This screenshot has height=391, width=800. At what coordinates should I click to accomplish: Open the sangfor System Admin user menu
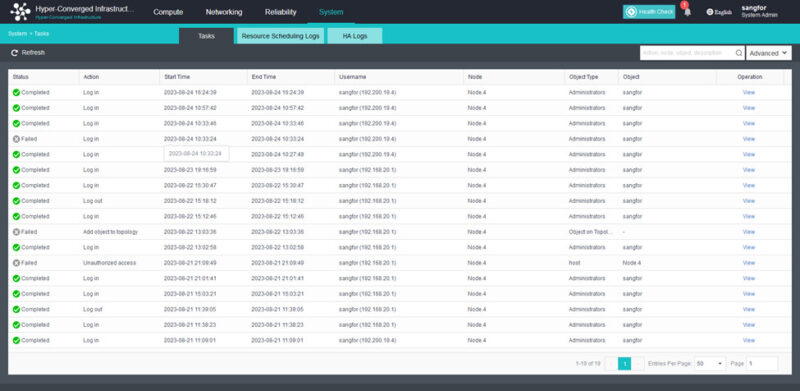click(x=759, y=11)
